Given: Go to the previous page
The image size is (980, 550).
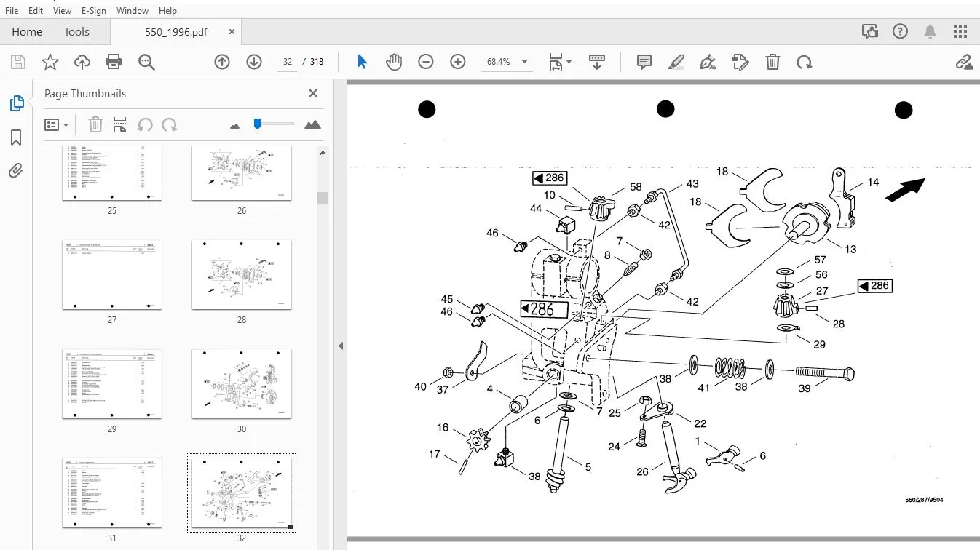Looking at the screenshot, I should 222,63.
